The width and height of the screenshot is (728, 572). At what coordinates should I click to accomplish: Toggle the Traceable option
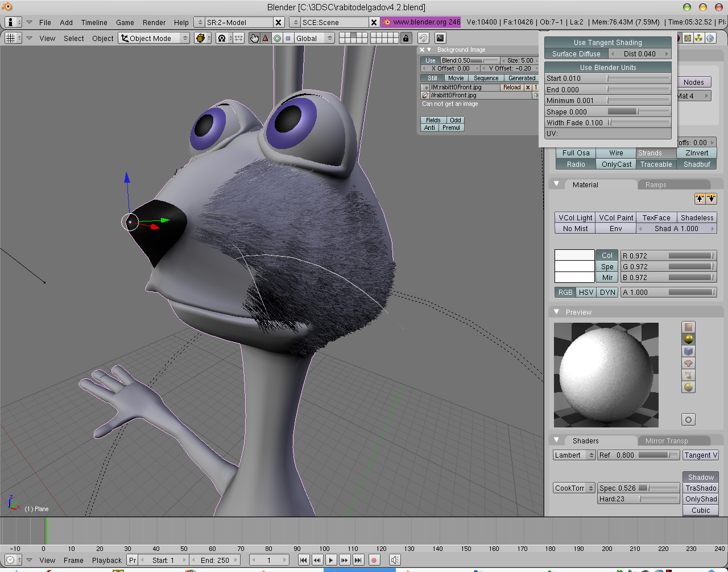point(656,164)
